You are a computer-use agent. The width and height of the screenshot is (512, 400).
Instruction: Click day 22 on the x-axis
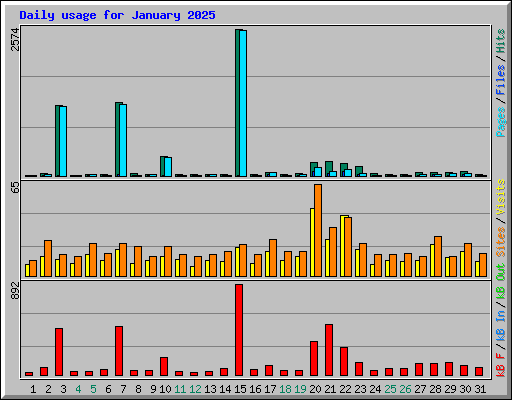(345, 389)
